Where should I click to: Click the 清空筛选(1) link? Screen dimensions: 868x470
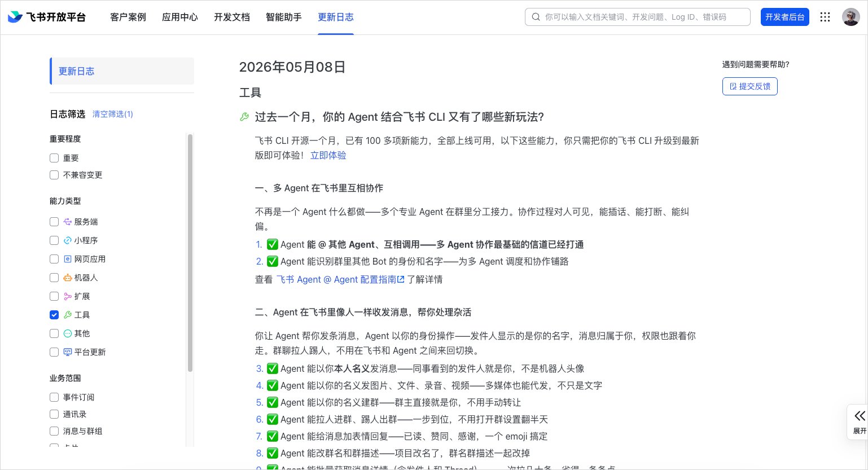point(113,114)
